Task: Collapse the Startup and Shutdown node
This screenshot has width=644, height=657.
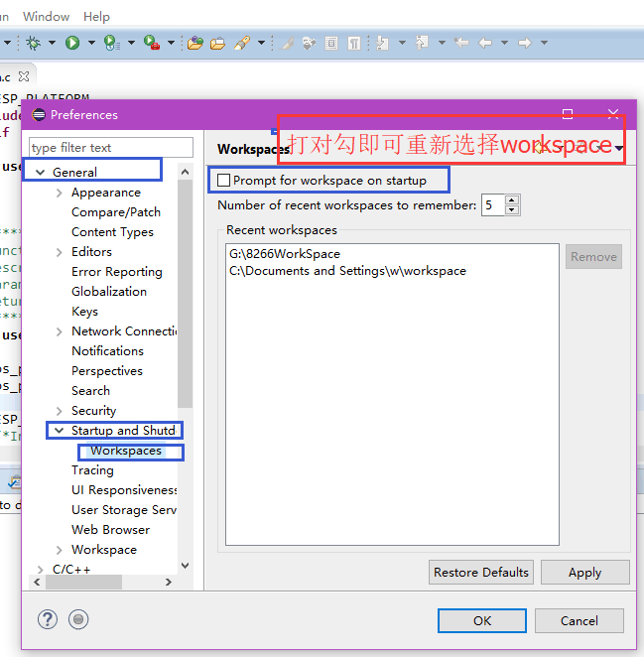Action: point(60,431)
